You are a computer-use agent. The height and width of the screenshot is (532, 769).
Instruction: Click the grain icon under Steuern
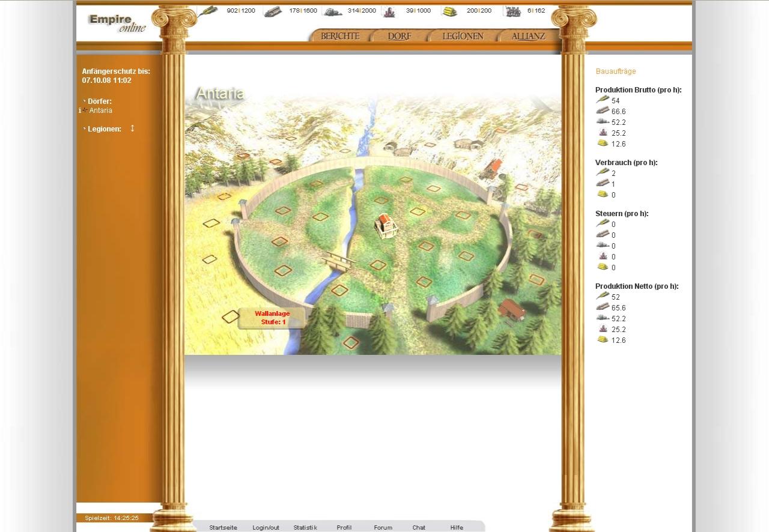point(603,223)
